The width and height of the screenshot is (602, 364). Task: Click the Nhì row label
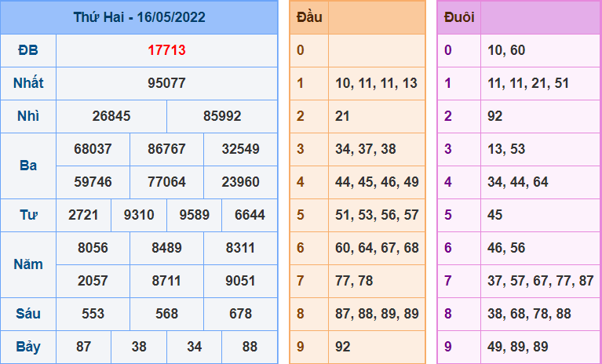(x=28, y=116)
